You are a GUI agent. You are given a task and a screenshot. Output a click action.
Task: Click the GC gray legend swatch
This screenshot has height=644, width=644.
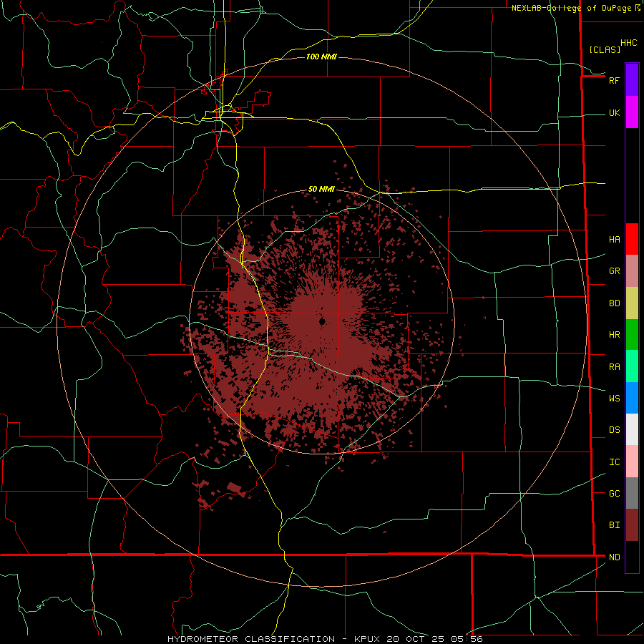(632, 493)
